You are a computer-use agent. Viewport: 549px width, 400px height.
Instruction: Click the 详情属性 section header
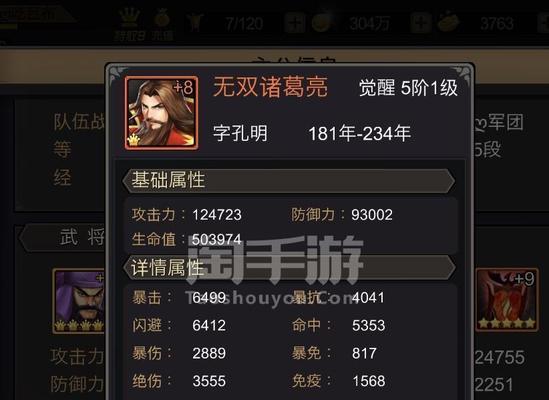pos(289,268)
